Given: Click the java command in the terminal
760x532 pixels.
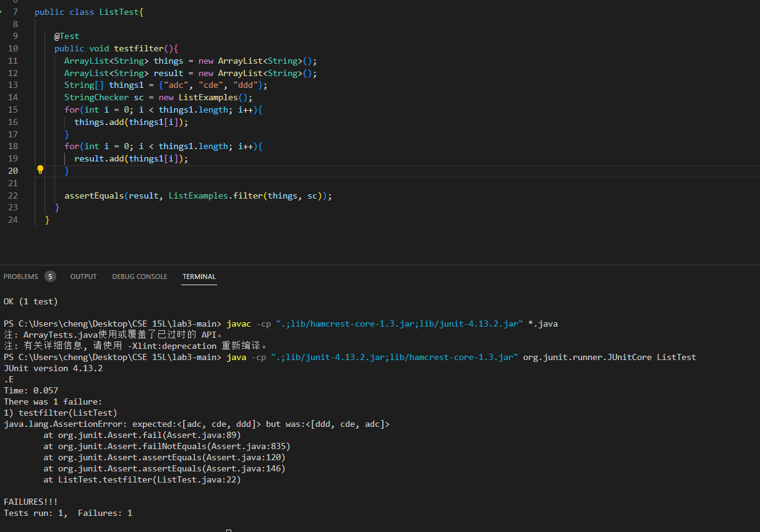Looking at the screenshot, I should coord(237,357).
